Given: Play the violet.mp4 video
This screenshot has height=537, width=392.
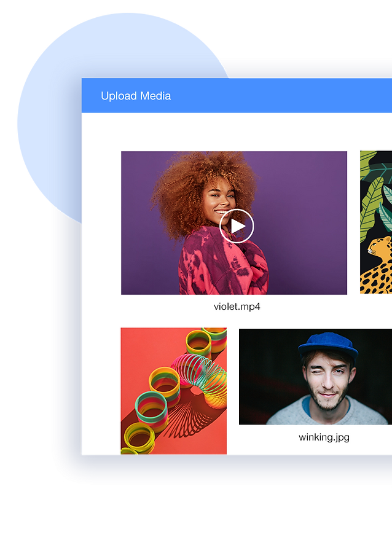Looking at the screenshot, I should (237, 226).
